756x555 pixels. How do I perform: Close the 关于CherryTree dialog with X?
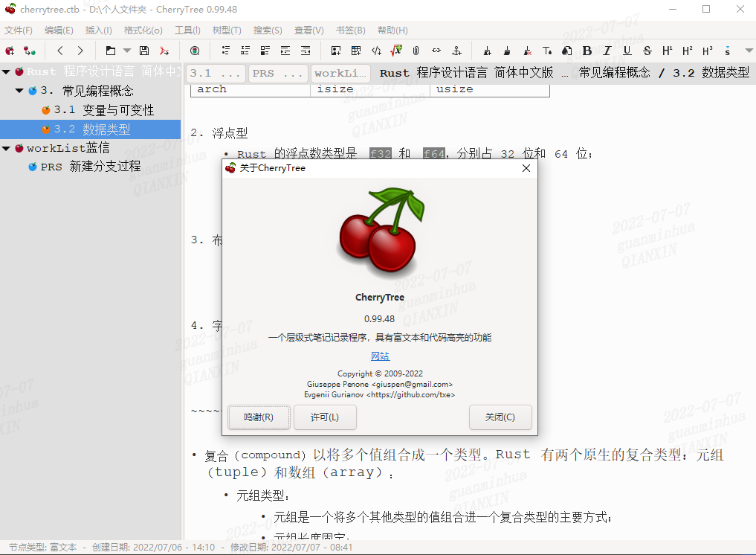coord(526,168)
